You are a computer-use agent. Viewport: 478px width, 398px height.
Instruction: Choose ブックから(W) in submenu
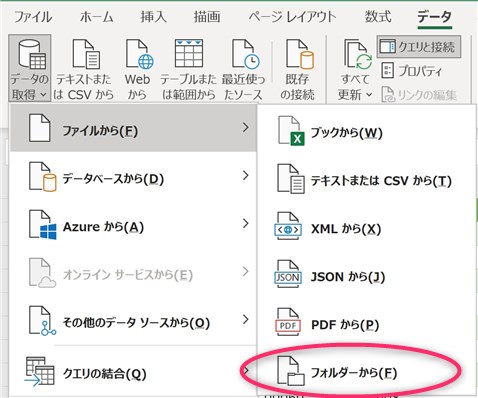tap(367, 131)
